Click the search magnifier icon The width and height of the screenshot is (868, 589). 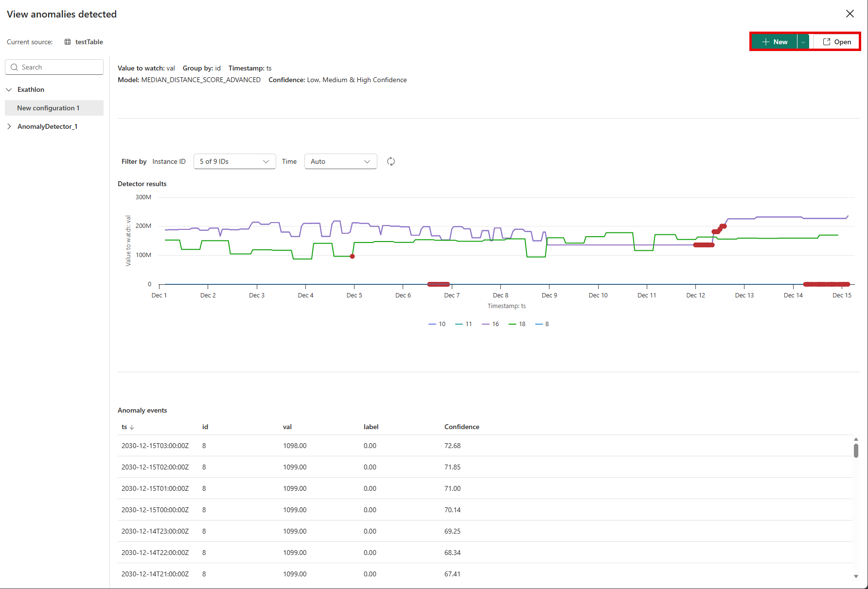15,67
